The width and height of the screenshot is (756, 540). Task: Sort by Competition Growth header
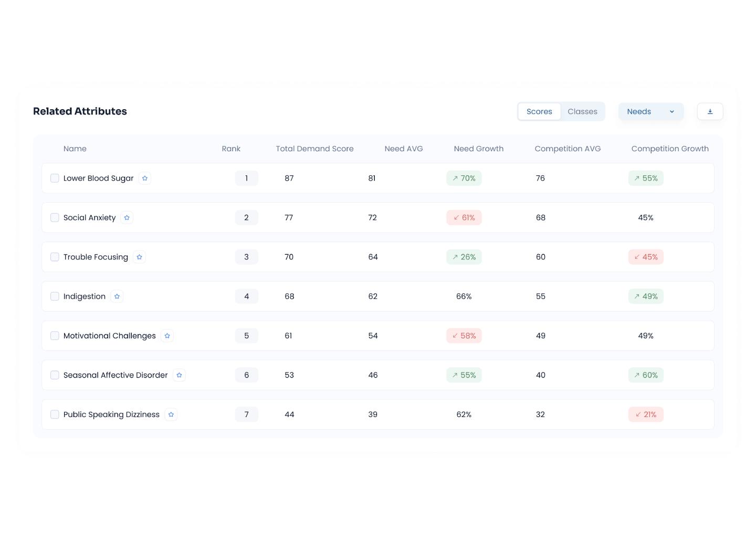[x=670, y=149]
